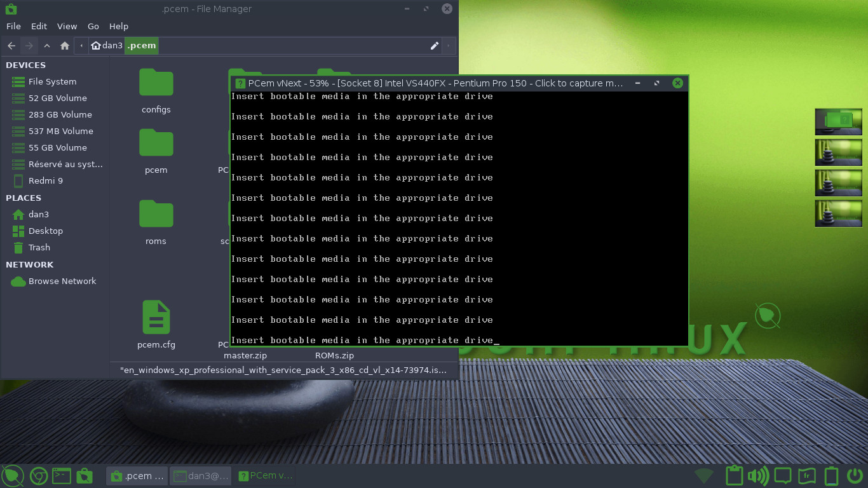Collapse the DEVICES section in the sidebar
Viewport: 868px width, 488px height.
25,65
